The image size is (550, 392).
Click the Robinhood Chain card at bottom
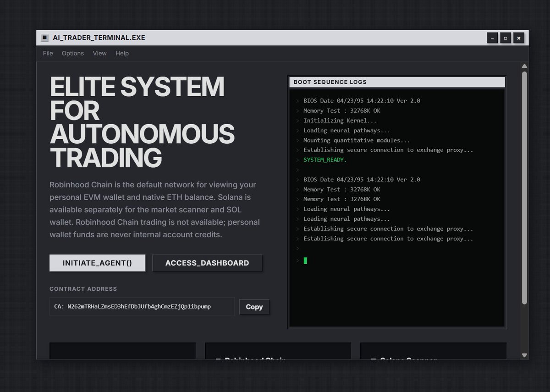(278, 351)
